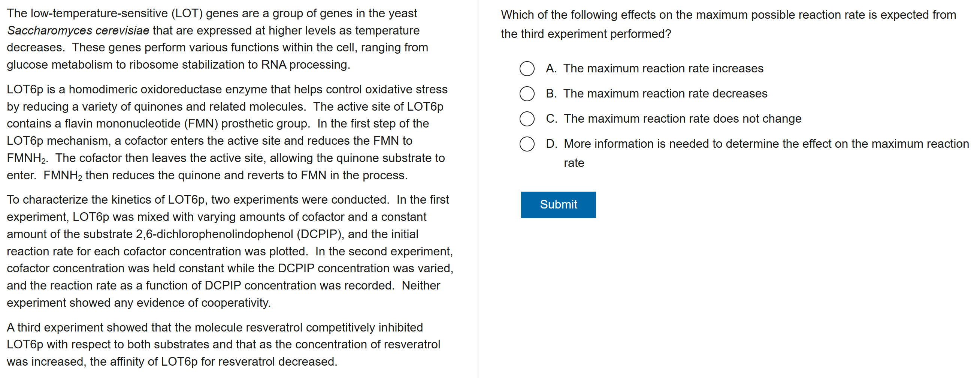Viewport: 980px width, 378px height.
Task: Click the "A." letter label
Action: click(x=551, y=69)
